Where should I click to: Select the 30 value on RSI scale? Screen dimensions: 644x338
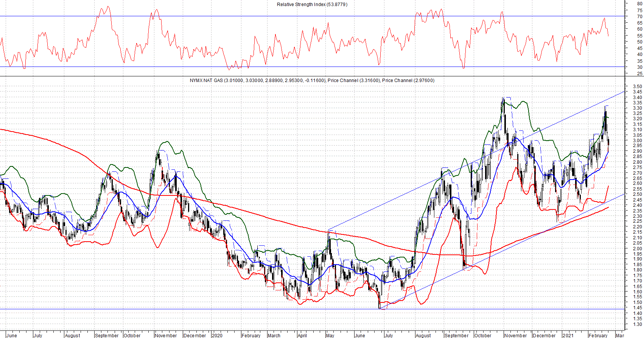(x=639, y=67)
